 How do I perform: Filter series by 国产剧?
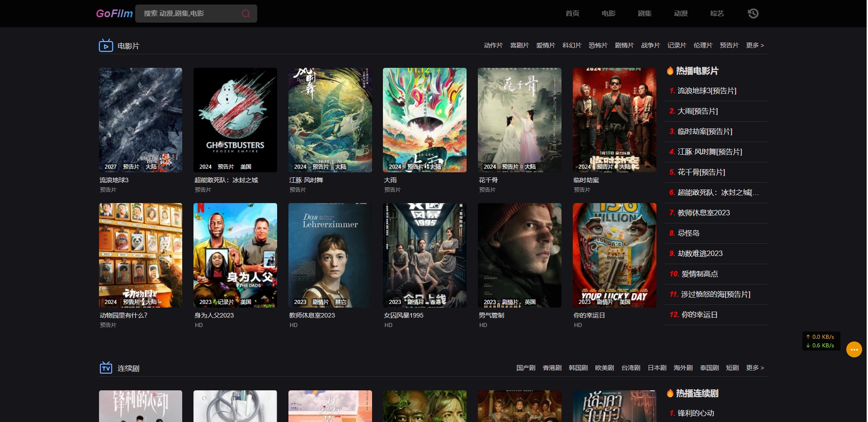(526, 368)
